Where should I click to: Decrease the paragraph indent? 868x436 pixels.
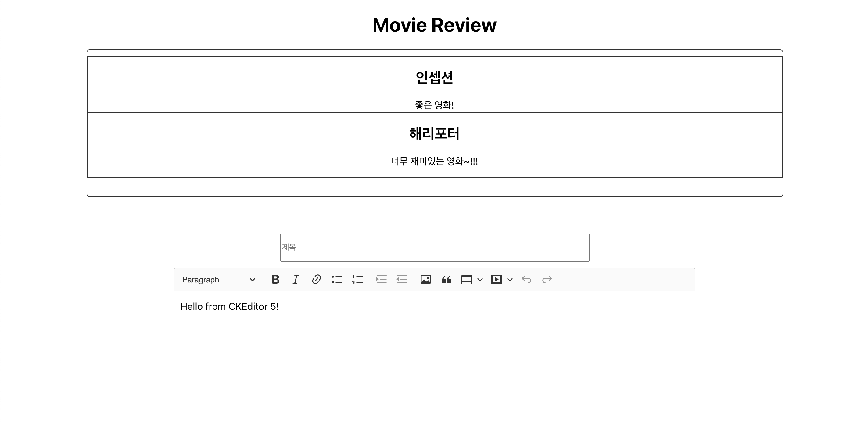402,279
